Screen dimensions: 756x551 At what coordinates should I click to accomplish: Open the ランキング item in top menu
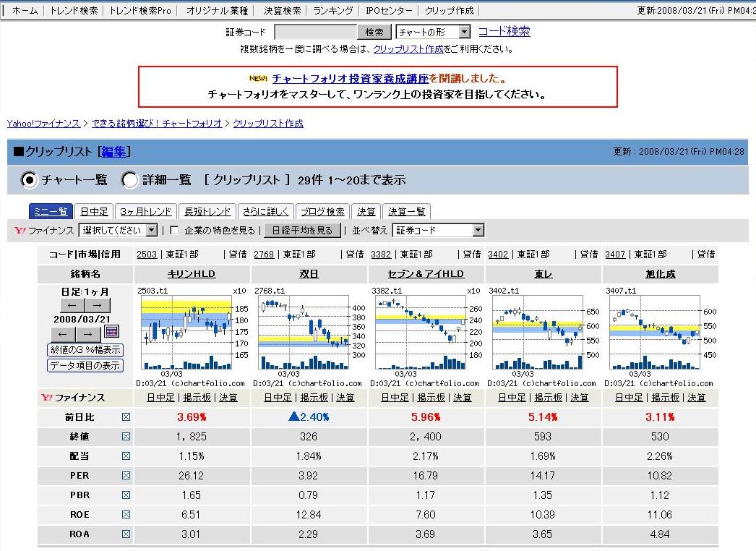click(x=333, y=11)
